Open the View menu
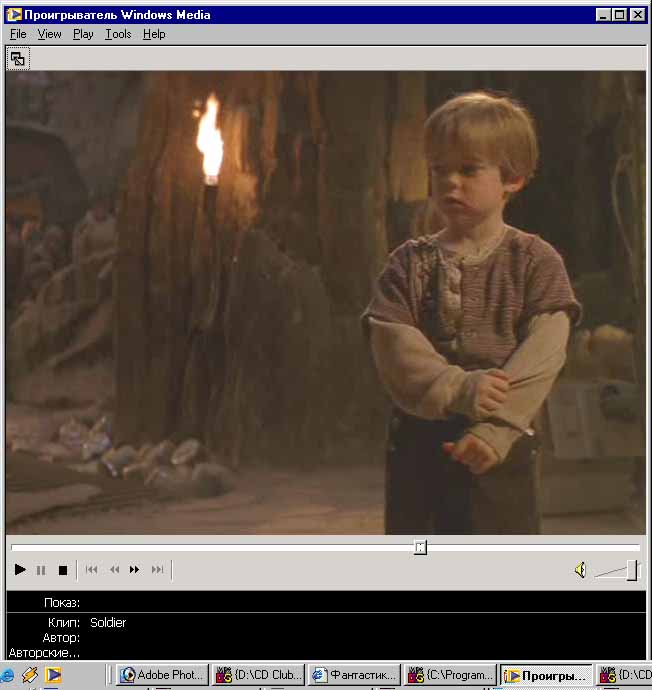Image resolution: width=652 pixels, height=690 pixels. pyautogui.click(x=49, y=34)
